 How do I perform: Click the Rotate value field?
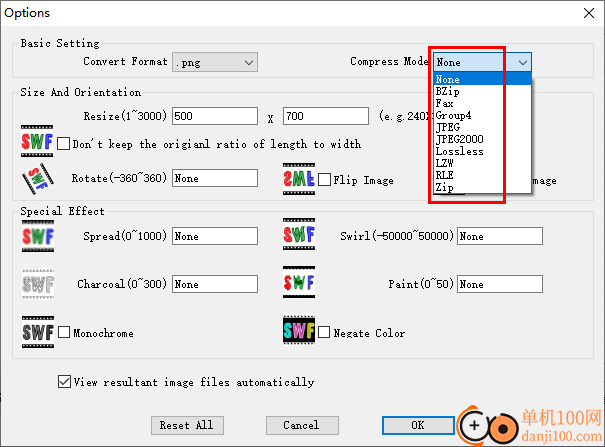tap(215, 178)
